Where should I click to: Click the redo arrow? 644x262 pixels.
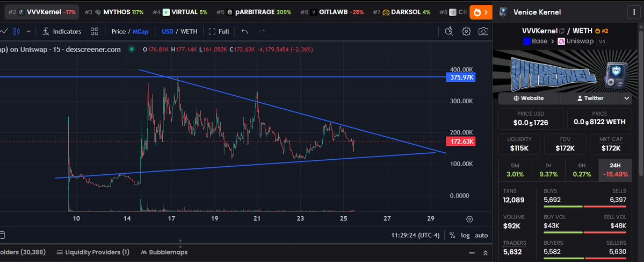tap(262, 31)
